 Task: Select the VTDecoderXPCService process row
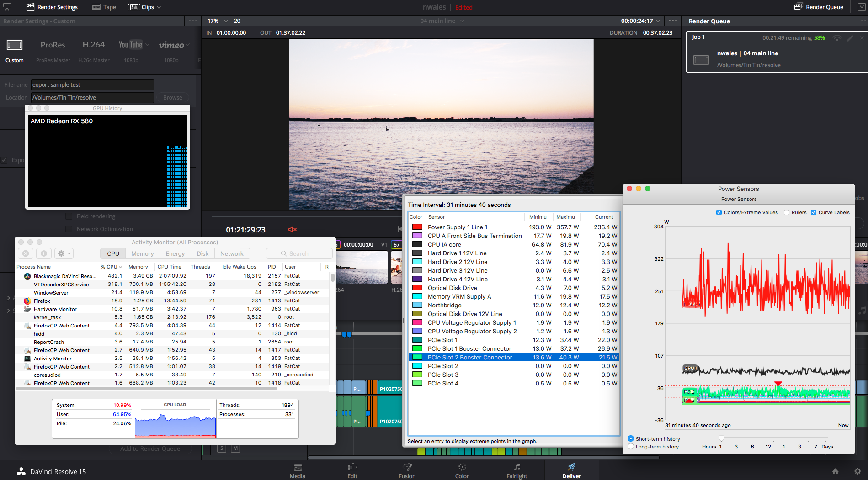pos(172,284)
